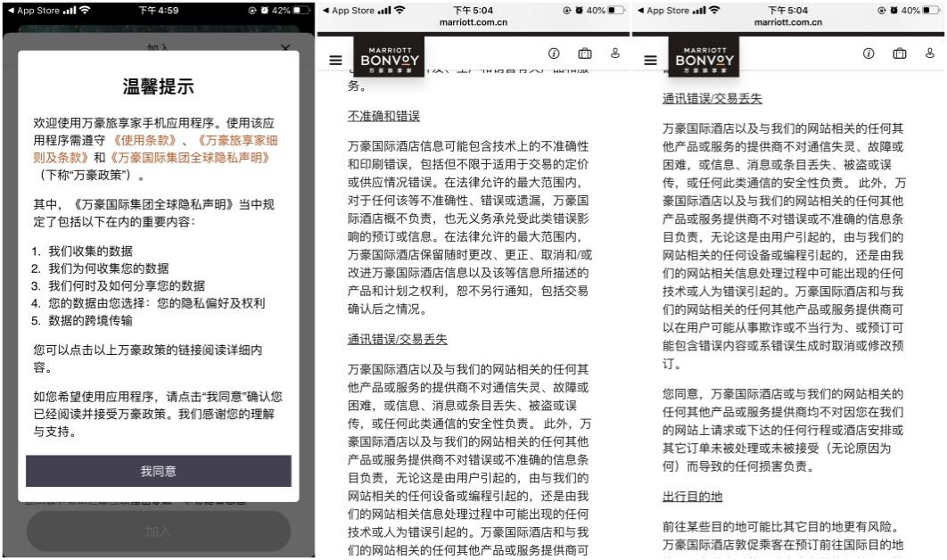This screenshot has width=947, height=560.
Task: Click info icon in the middle screen header
Action: pos(554,54)
